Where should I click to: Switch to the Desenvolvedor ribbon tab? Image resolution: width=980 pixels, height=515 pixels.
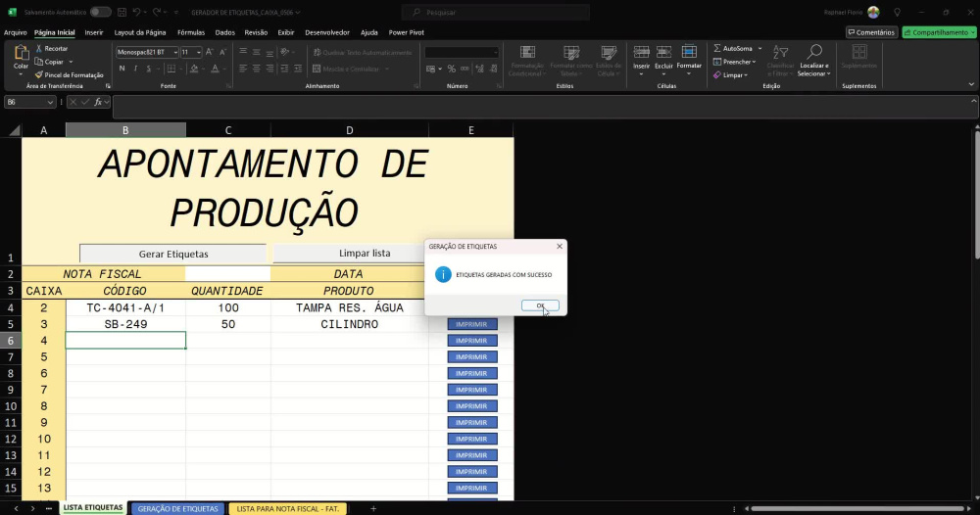pos(327,32)
